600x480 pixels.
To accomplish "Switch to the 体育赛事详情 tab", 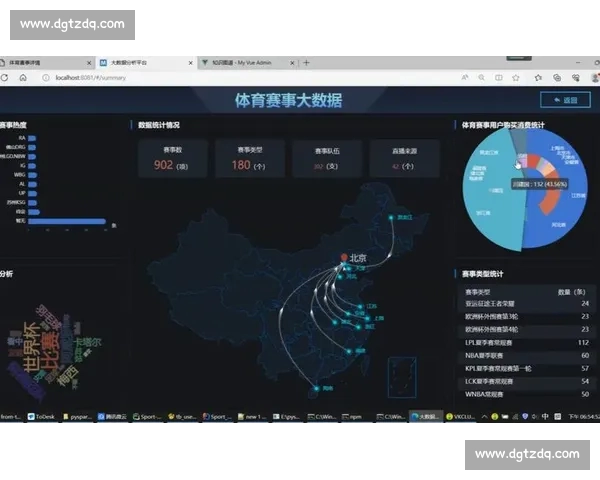I will pyautogui.click(x=42, y=63).
